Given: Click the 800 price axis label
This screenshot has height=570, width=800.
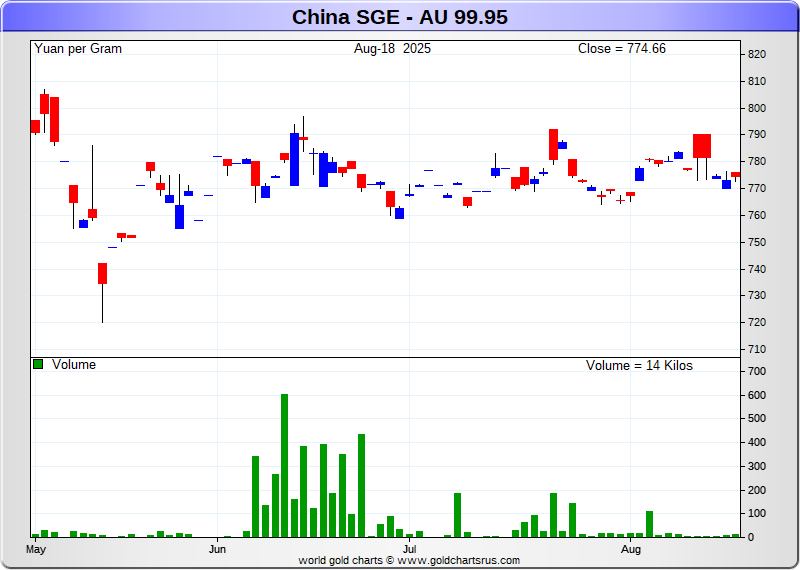Looking at the screenshot, I should click(x=757, y=108).
